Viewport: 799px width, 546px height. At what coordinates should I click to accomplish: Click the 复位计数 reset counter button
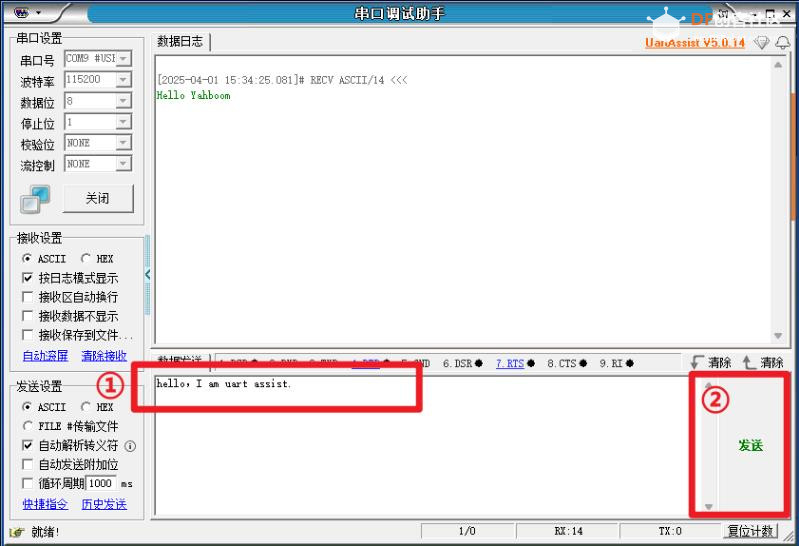(x=750, y=532)
